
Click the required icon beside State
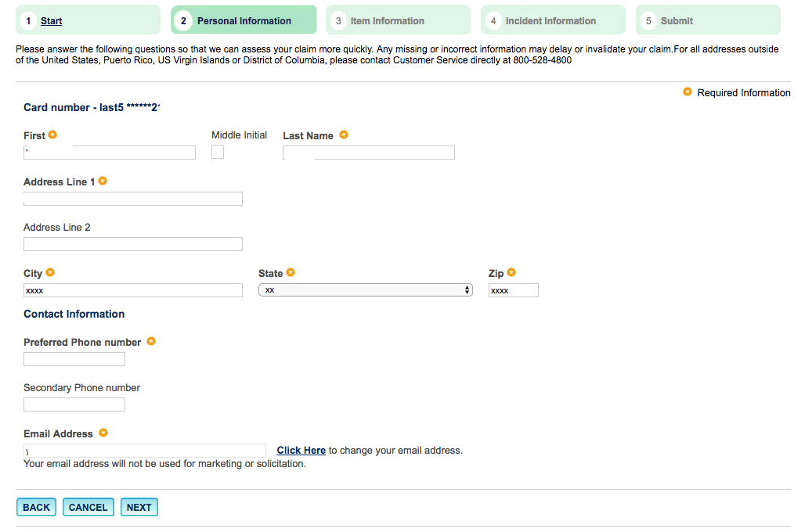[291, 272]
